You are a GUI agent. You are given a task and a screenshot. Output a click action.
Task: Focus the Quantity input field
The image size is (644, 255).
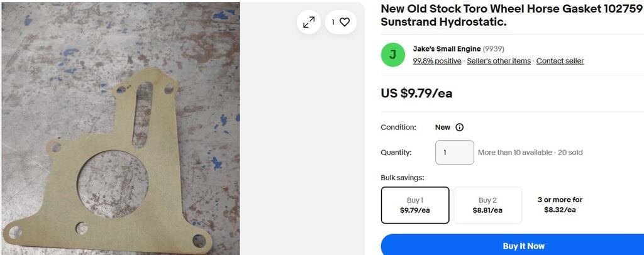click(454, 153)
